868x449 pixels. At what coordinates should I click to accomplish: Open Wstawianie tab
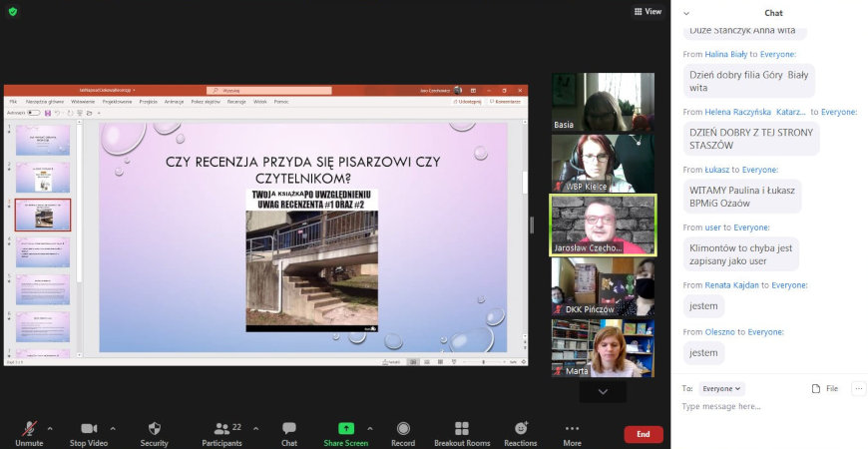point(83,102)
